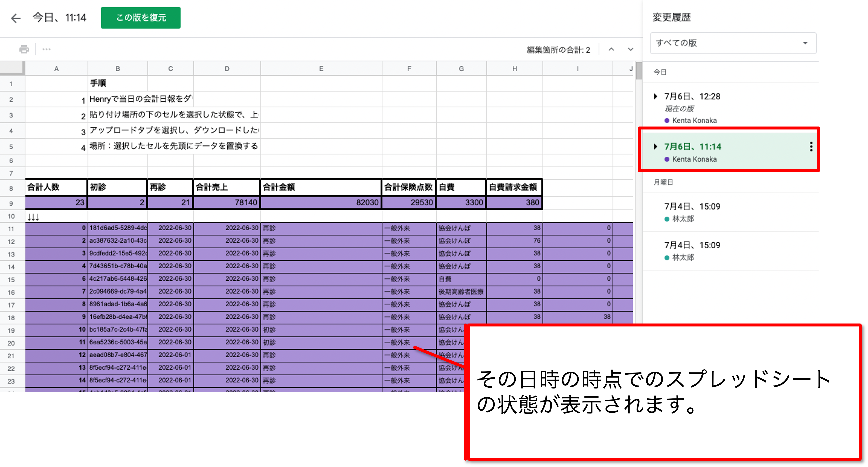Click the cell with value 76 in row 12
The width and height of the screenshot is (868, 467).
515,241
